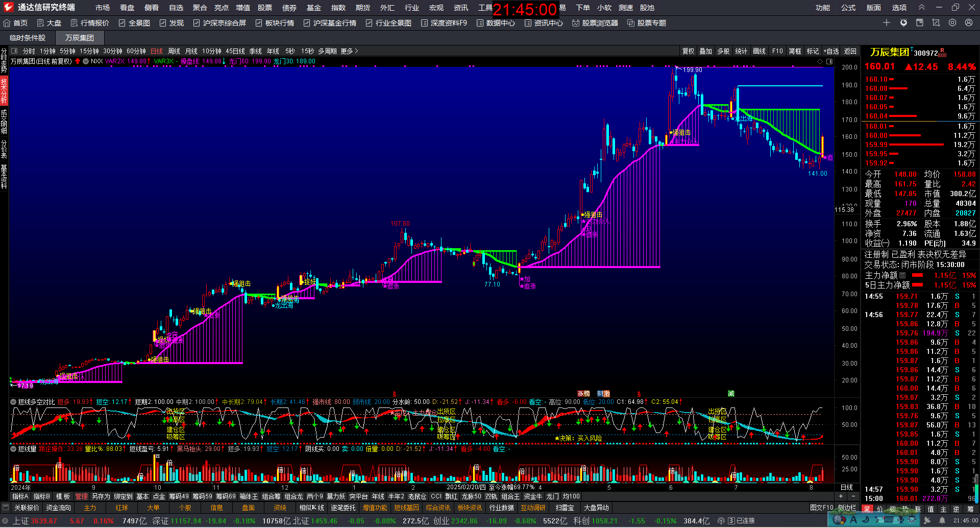This screenshot has height=528, width=980.
Task: Toggle the 沪深基金行情 checkbox
Action: pos(307,23)
